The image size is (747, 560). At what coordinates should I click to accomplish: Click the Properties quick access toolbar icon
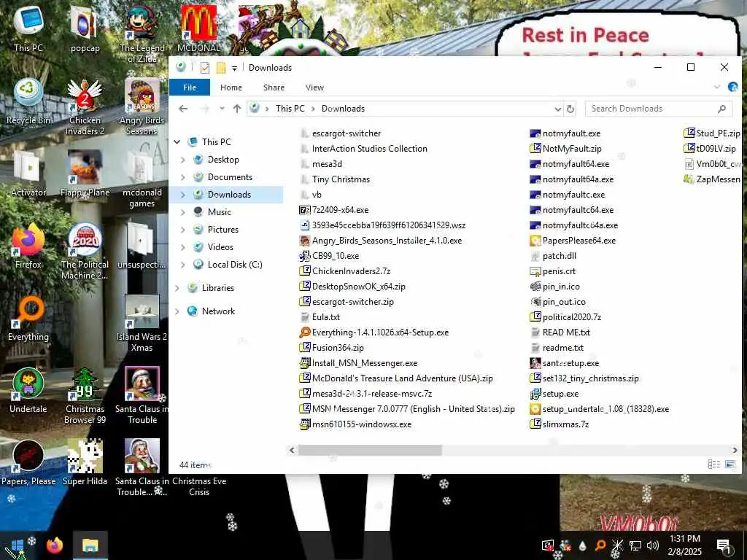[x=204, y=68]
